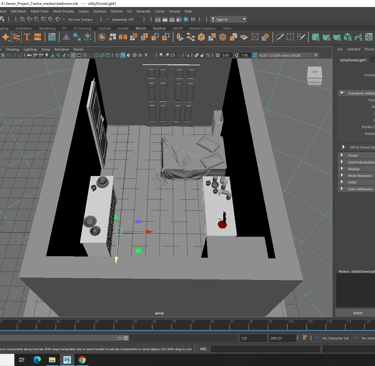Open the Symmetry: Off dropdown
The height and width of the screenshot is (366, 375).
[125, 19]
